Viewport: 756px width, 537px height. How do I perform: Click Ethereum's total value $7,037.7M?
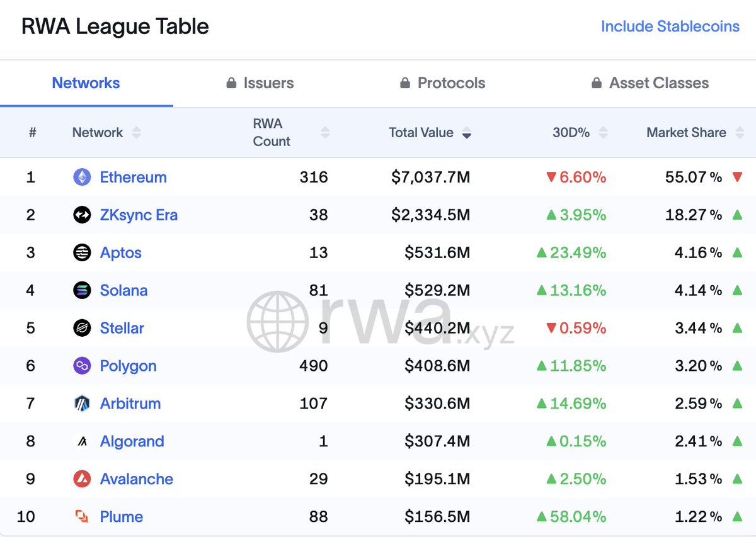pos(431,177)
